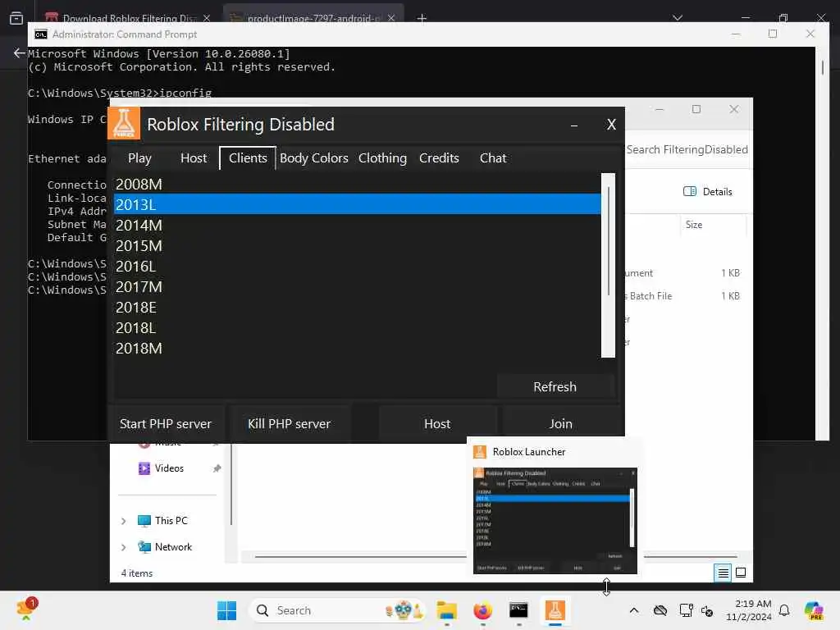840x630 pixels.
Task: Expand the This PC node
Action: click(123, 521)
